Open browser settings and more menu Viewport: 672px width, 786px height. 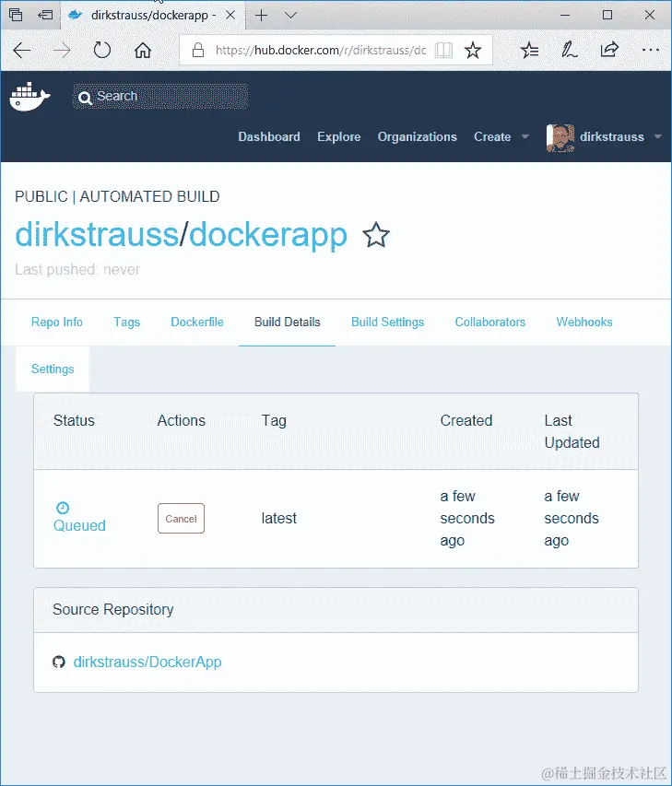[x=651, y=50]
